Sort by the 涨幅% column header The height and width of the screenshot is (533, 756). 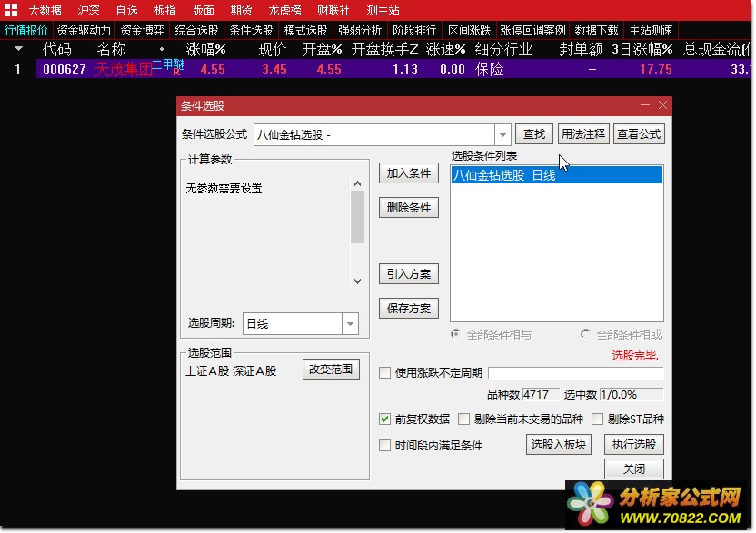[206, 49]
